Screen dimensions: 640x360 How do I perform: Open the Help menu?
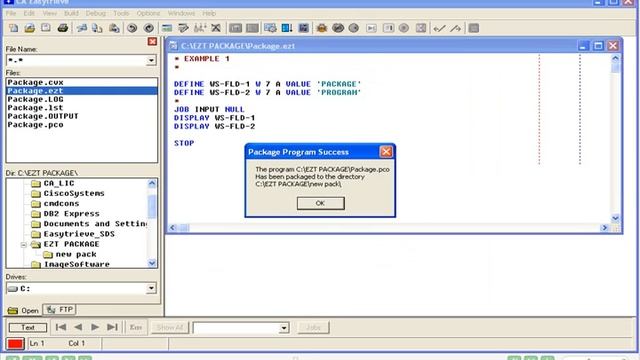pos(209,13)
